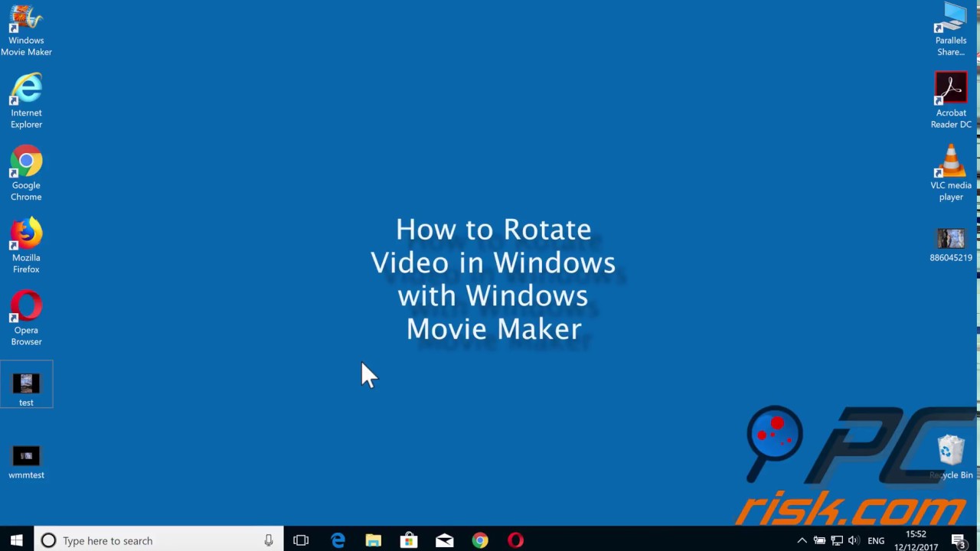
Task: Select the Parallels Shared Folders desktop icon
Action: pos(951,31)
